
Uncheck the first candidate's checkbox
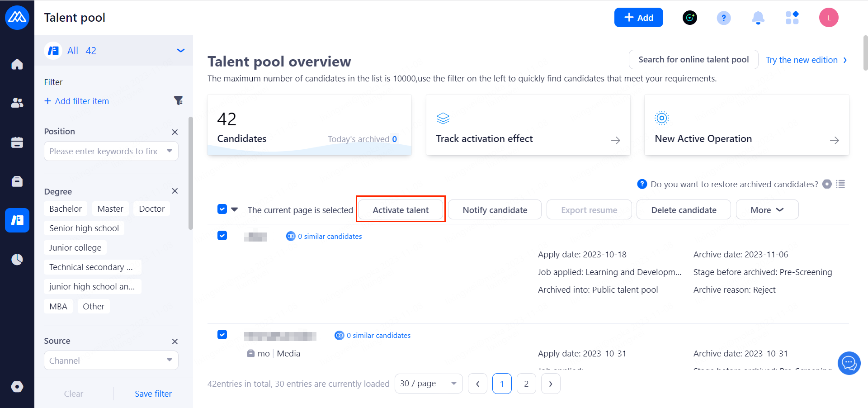[x=222, y=236]
